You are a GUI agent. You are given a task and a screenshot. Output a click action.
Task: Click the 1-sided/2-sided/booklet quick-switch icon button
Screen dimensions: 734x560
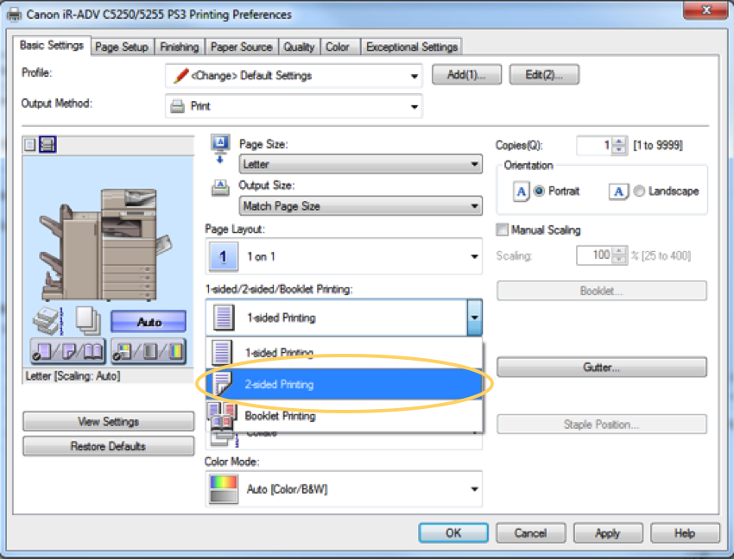pos(64,353)
